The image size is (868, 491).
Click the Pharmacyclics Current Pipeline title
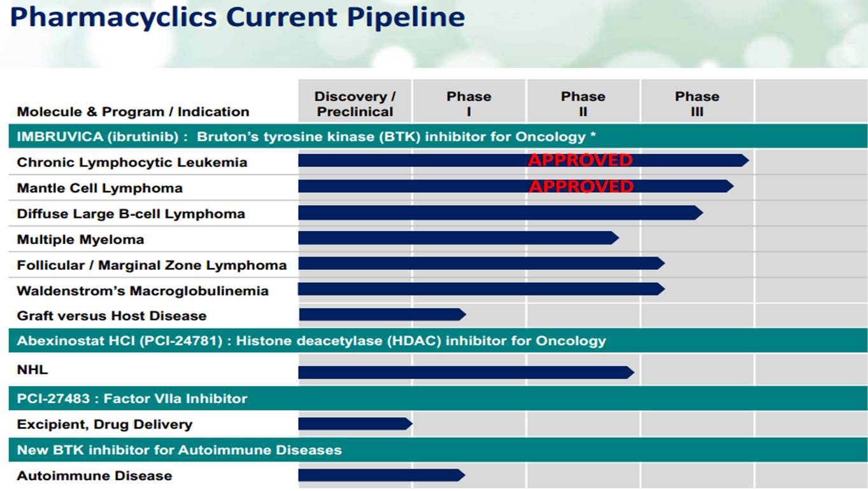tap(237, 17)
